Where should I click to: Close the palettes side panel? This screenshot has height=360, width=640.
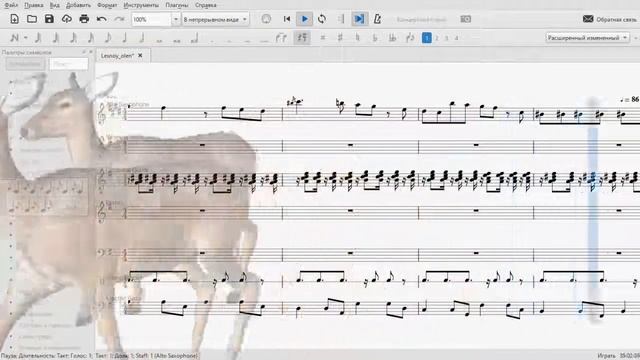click(91, 52)
